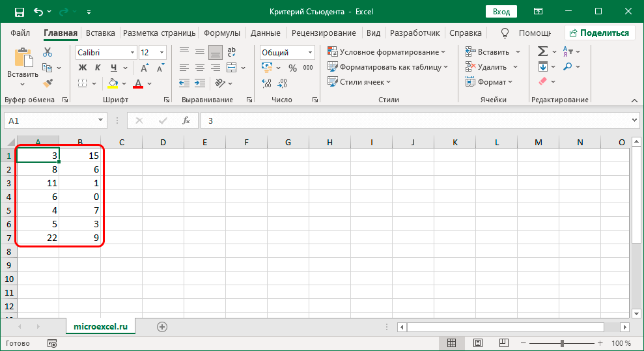Click the AutoSum sigma icon

click(543, 51)
